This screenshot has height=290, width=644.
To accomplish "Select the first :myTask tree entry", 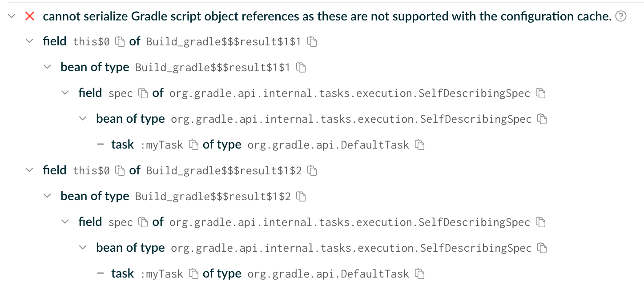I will 122,145.
